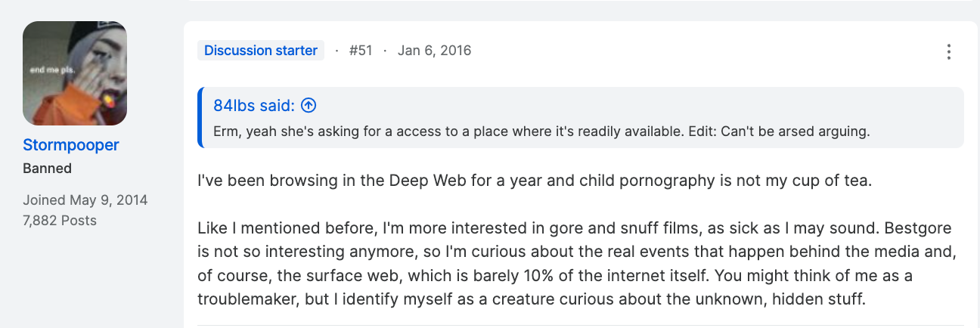Click the Discussion starter badge
This screenshot has height=328, width=980.
[261, 51]
